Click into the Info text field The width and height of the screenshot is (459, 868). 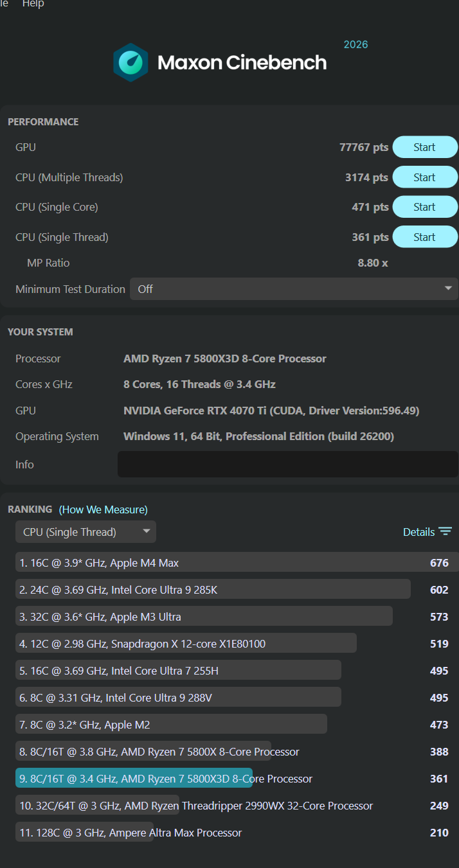coord(288,464)
